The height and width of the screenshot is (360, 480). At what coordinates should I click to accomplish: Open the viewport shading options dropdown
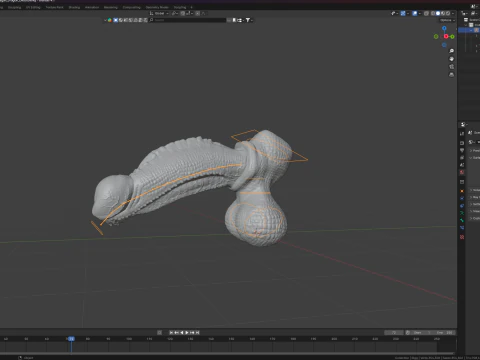(453, 13)
